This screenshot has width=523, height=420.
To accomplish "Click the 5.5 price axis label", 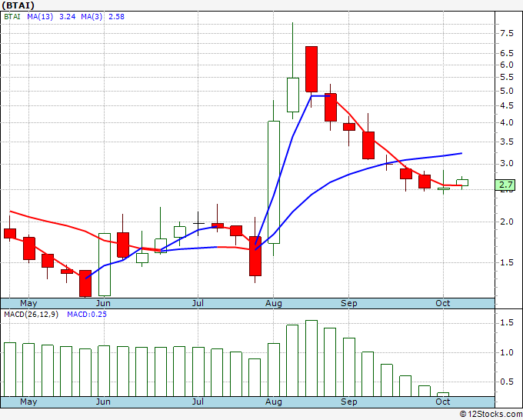I will 507,78.
